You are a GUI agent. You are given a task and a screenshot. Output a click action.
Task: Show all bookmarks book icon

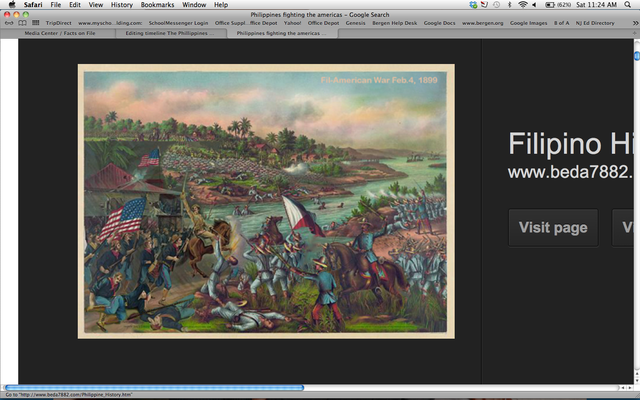(22, 23)
